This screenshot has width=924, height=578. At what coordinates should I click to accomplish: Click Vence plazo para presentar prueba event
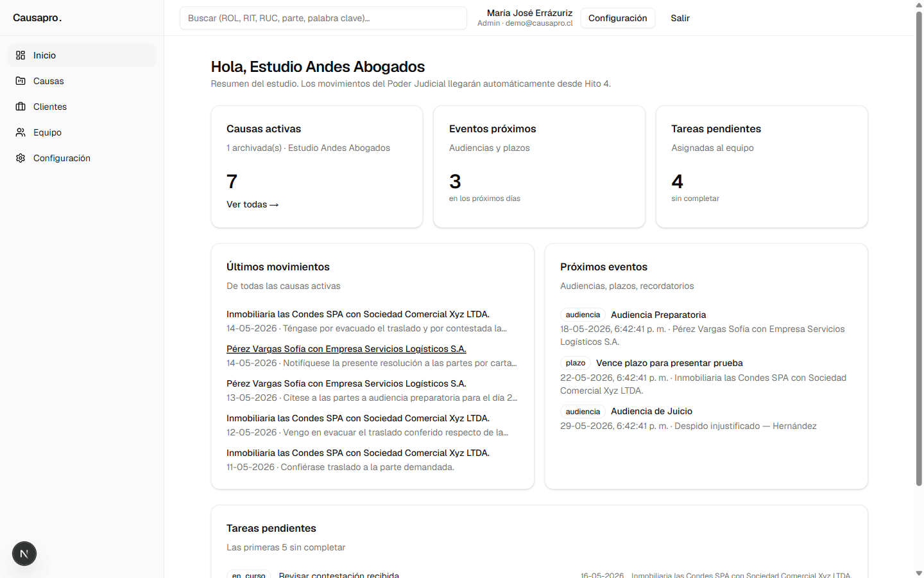pyautogui.click(x=669, y=363)
